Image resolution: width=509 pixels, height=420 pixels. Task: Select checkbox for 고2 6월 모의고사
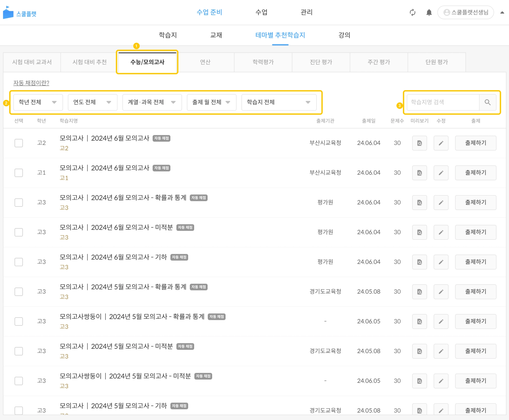point(19,143)
